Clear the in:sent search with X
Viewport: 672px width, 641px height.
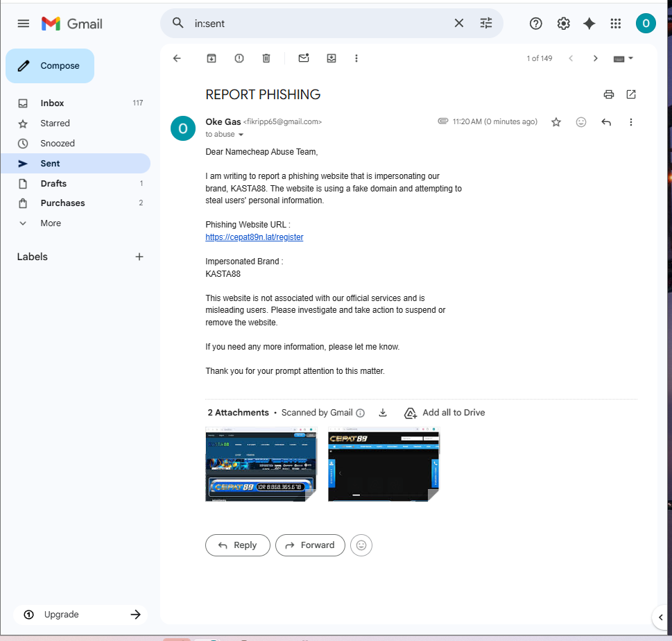coord(458,23)
